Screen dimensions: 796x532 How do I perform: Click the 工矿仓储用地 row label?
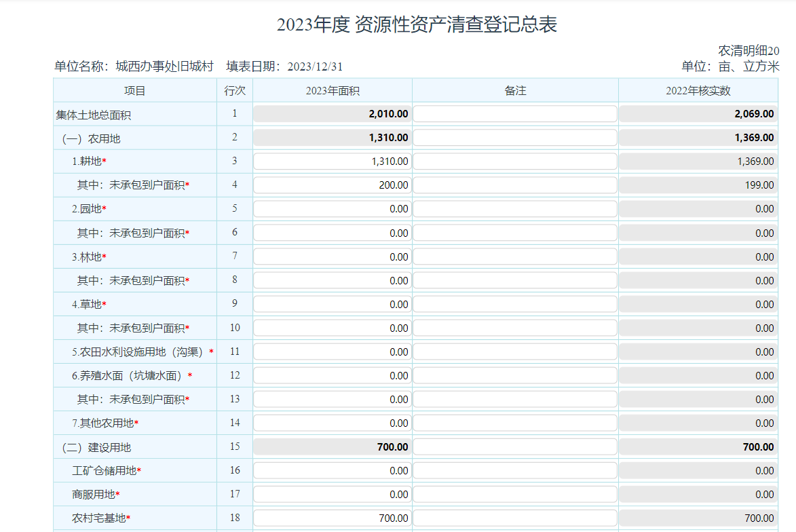pos(105,471)
